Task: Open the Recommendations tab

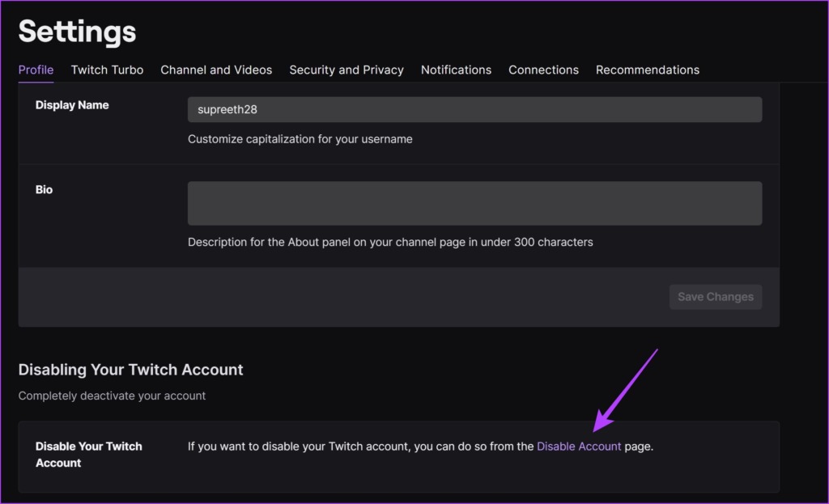Action: (648, 70)
